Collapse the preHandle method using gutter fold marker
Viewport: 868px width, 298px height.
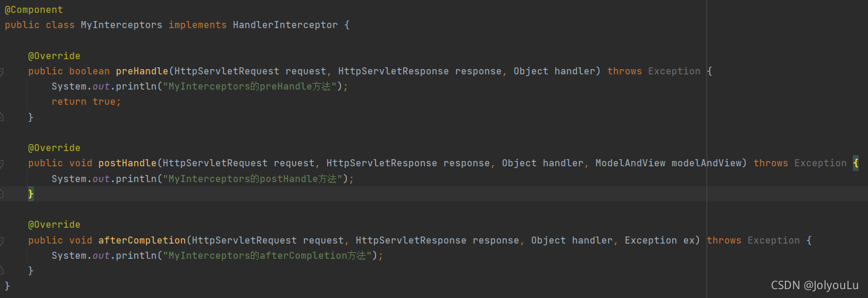click(x=2, y=71)
